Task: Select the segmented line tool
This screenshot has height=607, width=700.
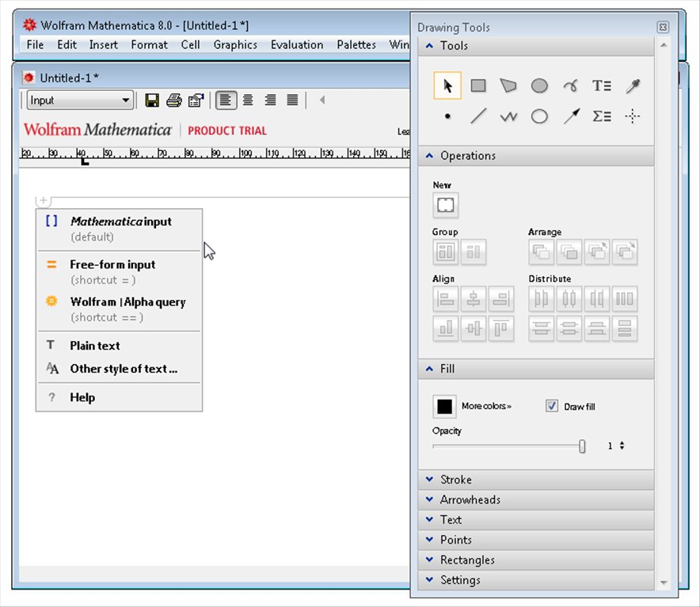Action: [508, 116]
